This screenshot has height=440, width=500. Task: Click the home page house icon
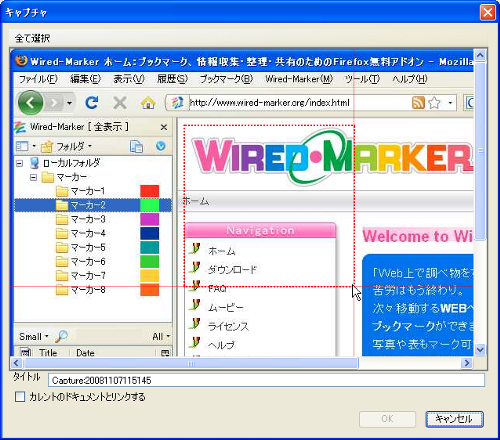[148, 103]
